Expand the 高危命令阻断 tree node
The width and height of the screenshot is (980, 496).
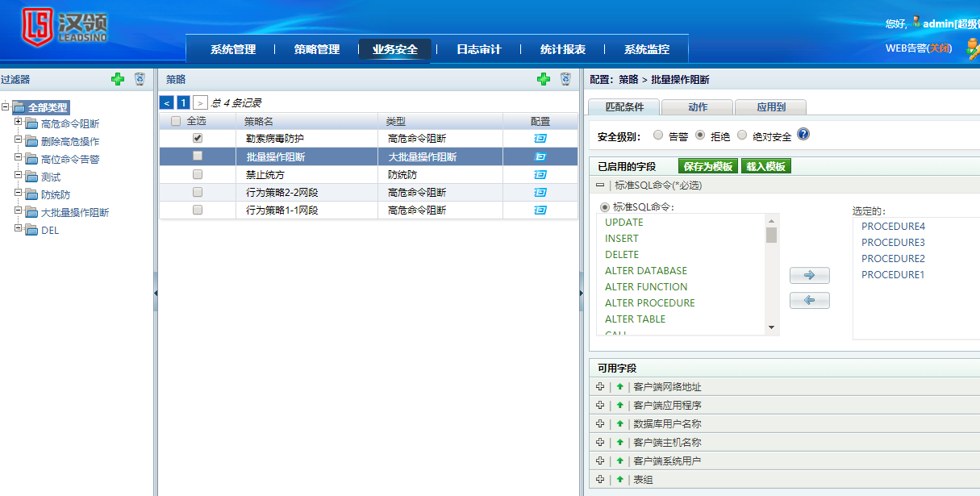(19, 123)
